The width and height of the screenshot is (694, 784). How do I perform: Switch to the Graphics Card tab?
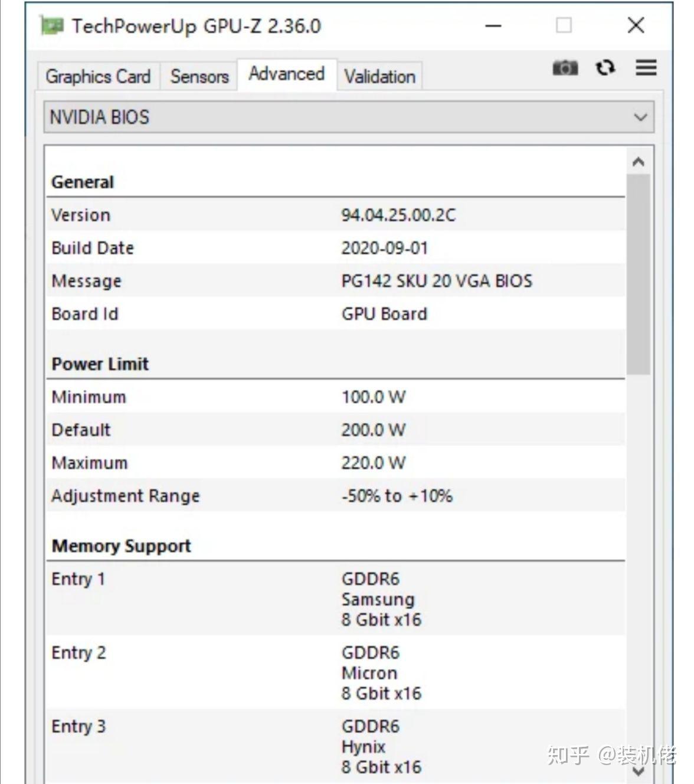pyautogui.click(x=98, y=77)
